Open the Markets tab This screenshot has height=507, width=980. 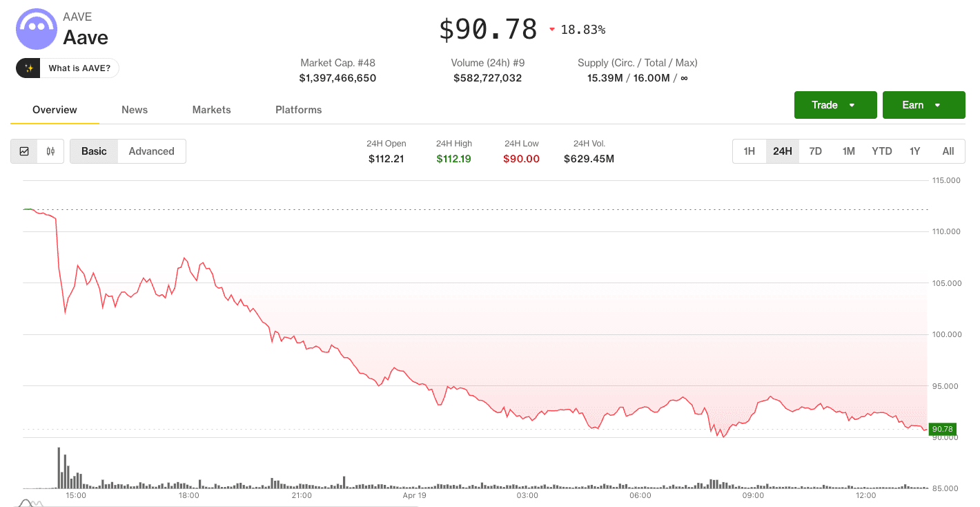pos(211,109)
